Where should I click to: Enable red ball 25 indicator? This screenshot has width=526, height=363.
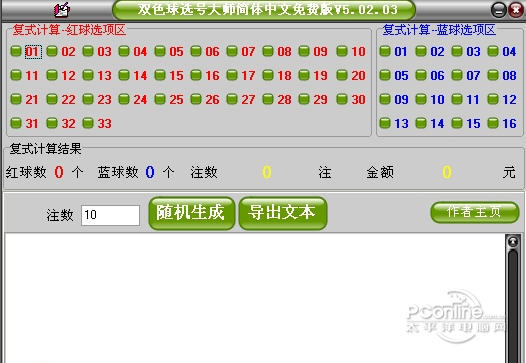[160, 99]
